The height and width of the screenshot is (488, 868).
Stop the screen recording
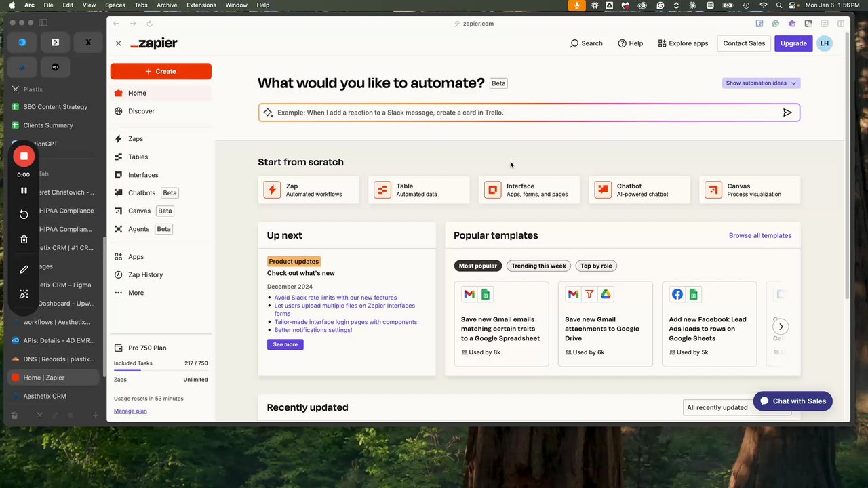[24, 156]
